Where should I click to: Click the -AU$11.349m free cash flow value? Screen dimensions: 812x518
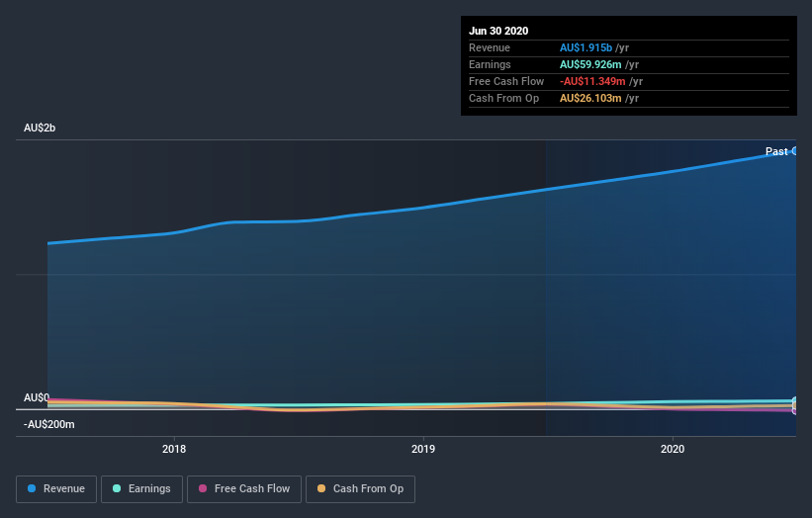[592, 81]
